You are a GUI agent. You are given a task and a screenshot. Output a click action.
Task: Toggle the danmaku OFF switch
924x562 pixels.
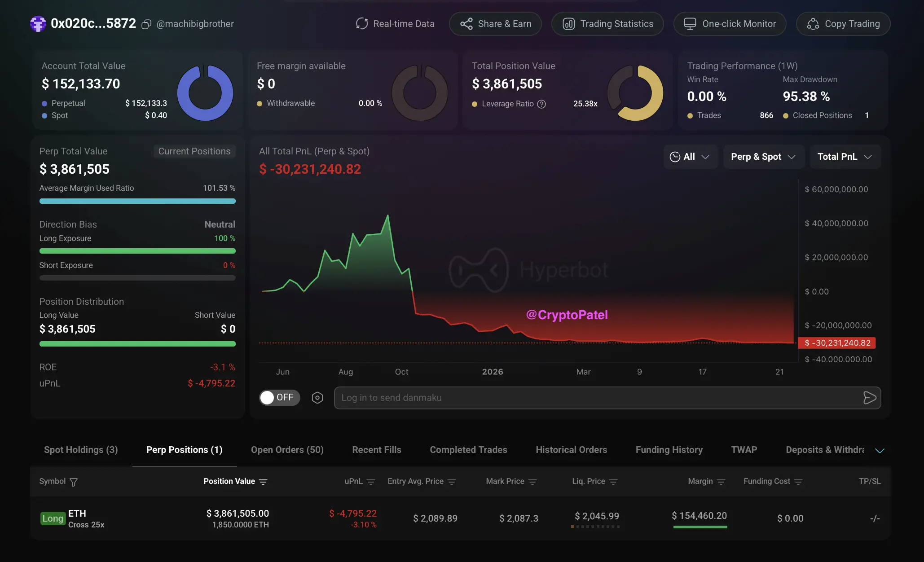(279, 398)
